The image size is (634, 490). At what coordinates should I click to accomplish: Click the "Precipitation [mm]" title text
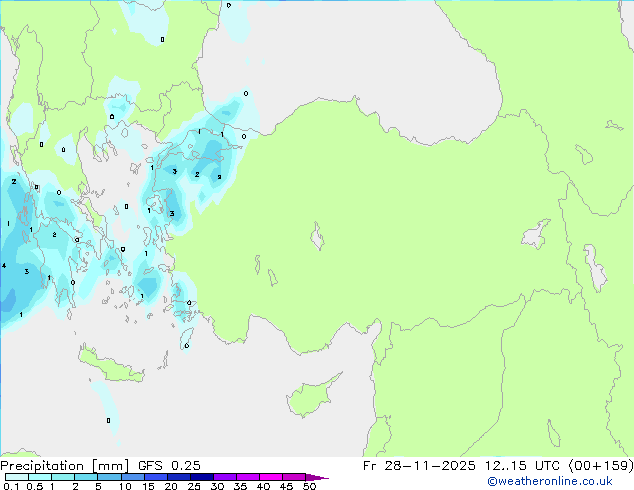tap(65, 466)
